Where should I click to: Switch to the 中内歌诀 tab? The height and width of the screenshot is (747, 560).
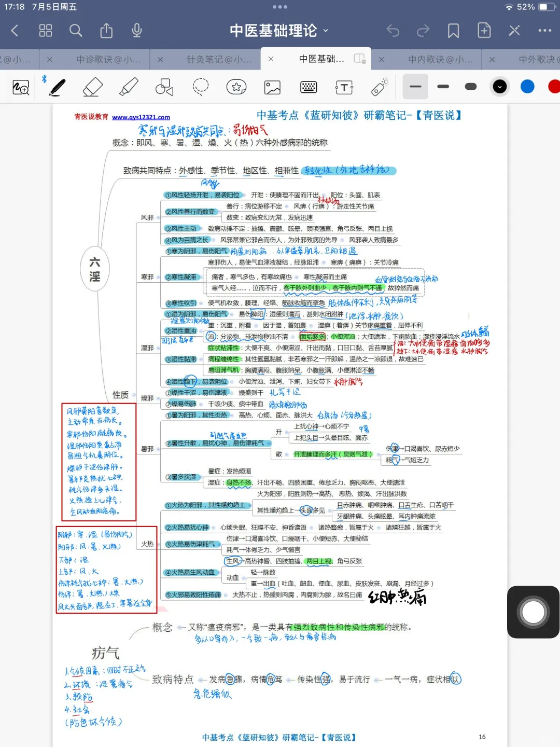(x=440, y=59)
